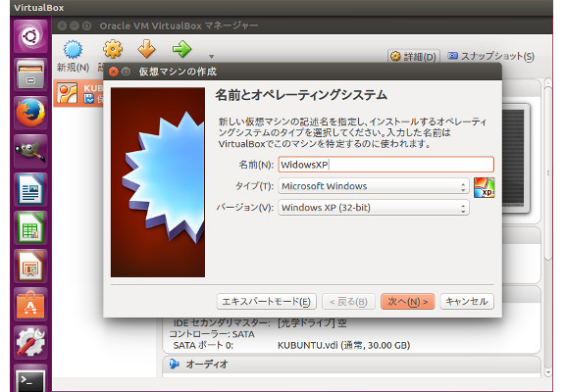Launch GIMP from the dock
564x392 pixels.
[30, 151]
